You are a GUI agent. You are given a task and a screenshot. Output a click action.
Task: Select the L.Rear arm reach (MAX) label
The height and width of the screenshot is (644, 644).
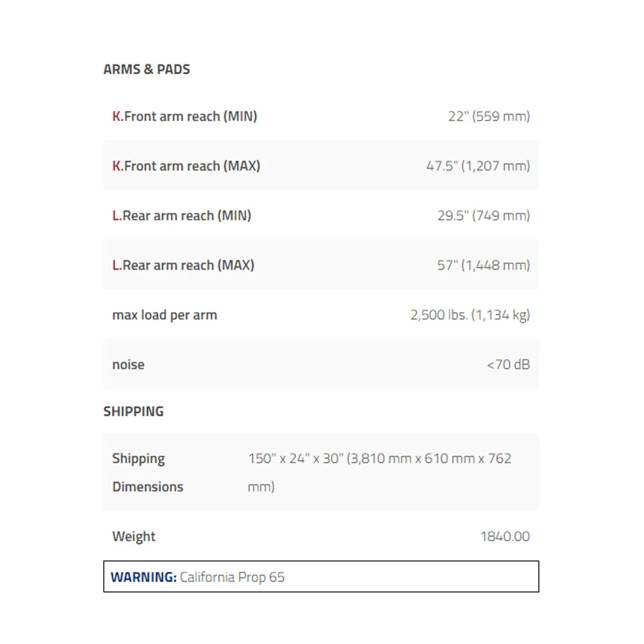coord(183,265)
